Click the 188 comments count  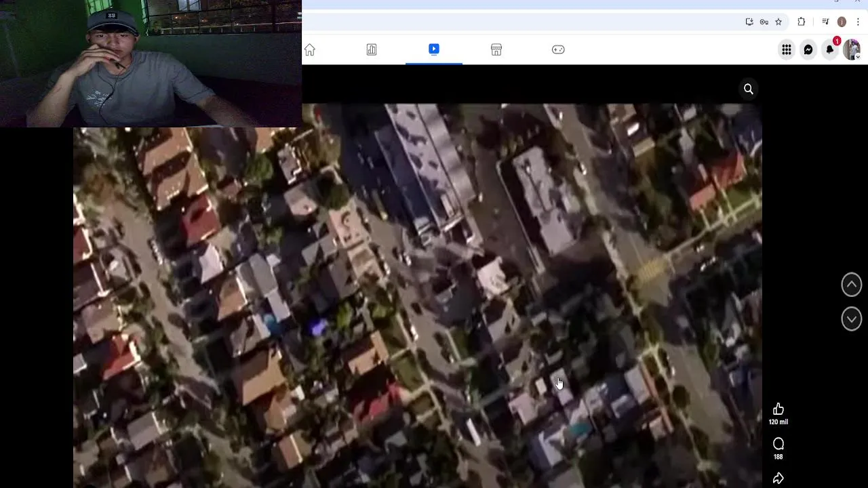click(778, 457)
